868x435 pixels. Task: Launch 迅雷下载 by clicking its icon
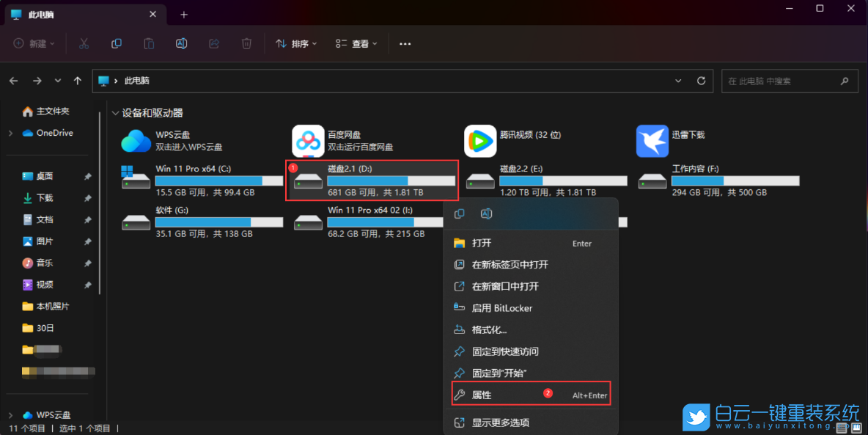pyautogui.click(x=652, y=141)
